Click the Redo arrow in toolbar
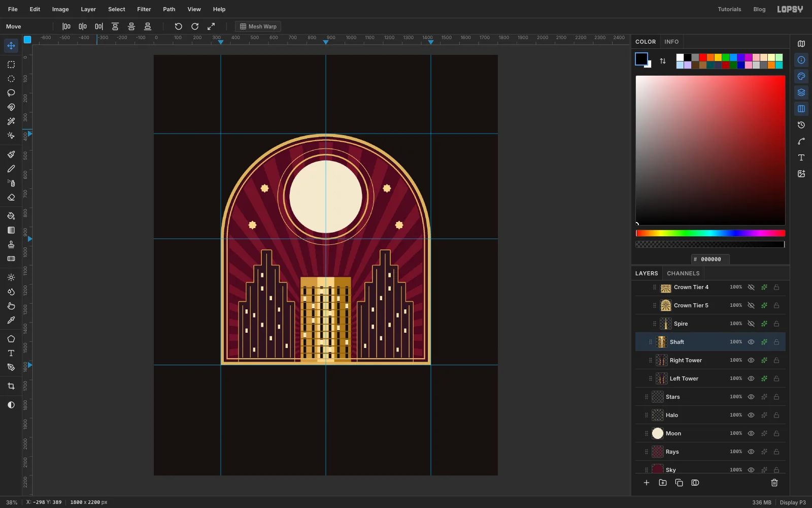The width and height of the screenshot is (812, 508). coord(195,26)
